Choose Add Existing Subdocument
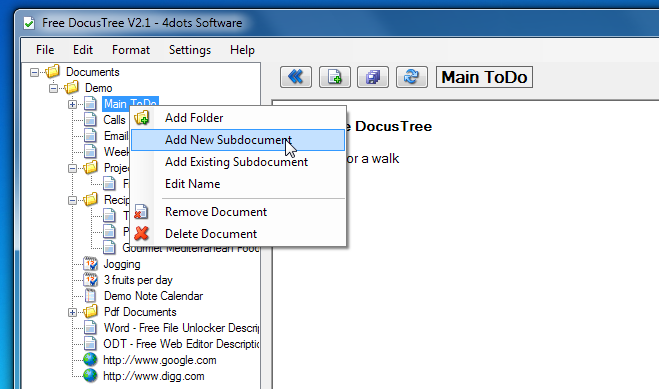Screen dimensions: 659x389 click(238, 162)
